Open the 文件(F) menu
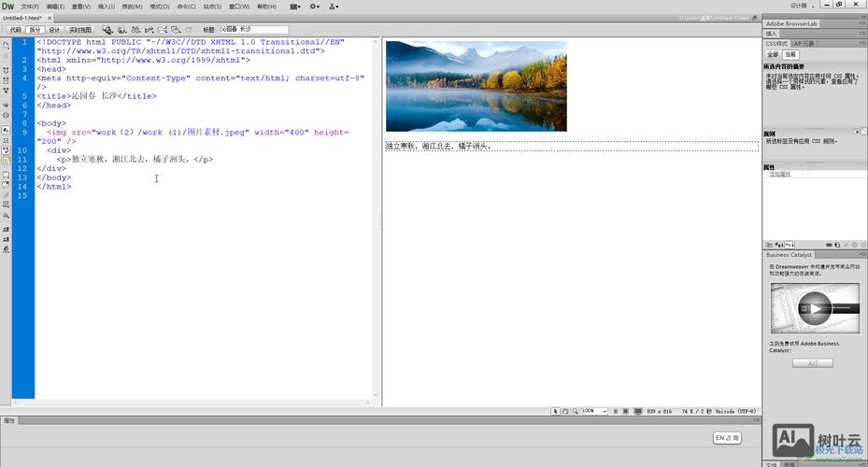This screenshot has height=467, width=868. pos(29,7)
